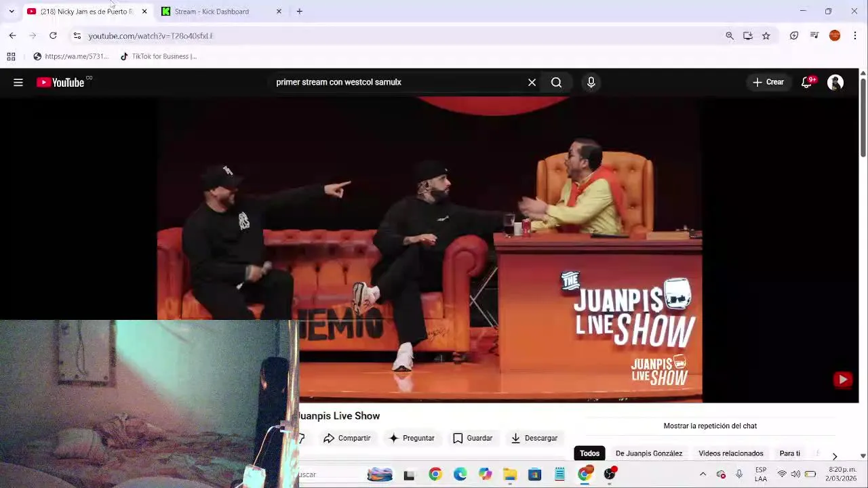Click the tray microphone icon
Viewport: 868px width, 488px height.
coord(739,474)
